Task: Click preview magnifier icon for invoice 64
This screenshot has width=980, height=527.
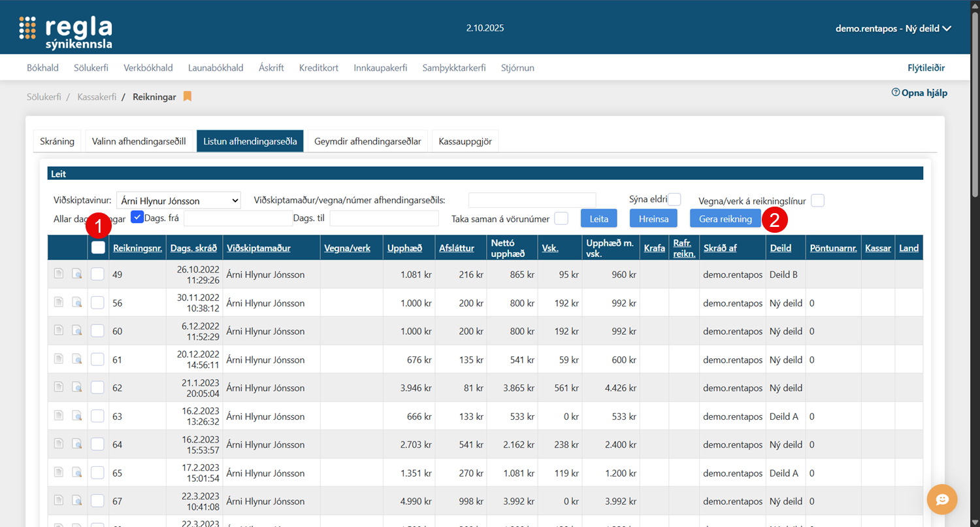Action: pyautogui.click(x=77, y=445)
